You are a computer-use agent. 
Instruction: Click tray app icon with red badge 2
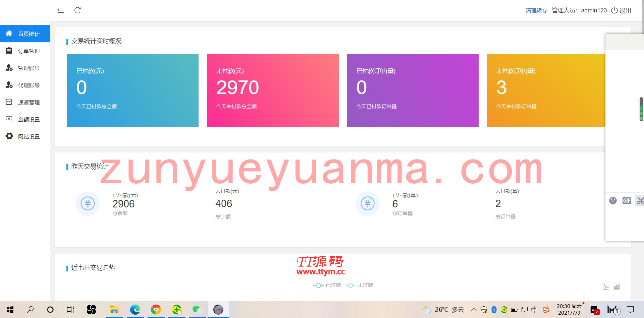[594, 310]
